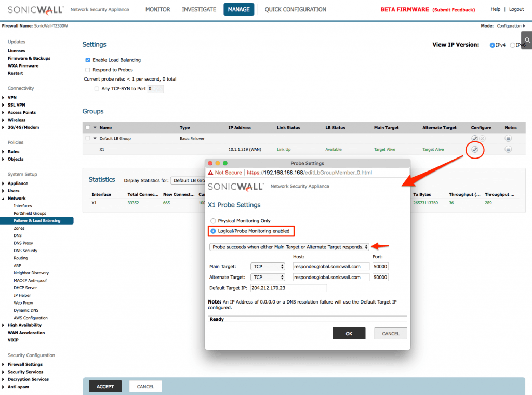Screen dimensions: 532x395
Task: Click ACCEPT at page bottom
Action: [x=105, y=387]
